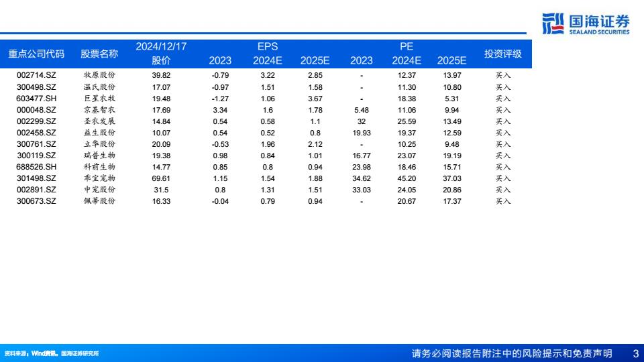Click the 股价 subheader
Image resolution: width=644 pixels, height=362 pixels.
(161, 60)
